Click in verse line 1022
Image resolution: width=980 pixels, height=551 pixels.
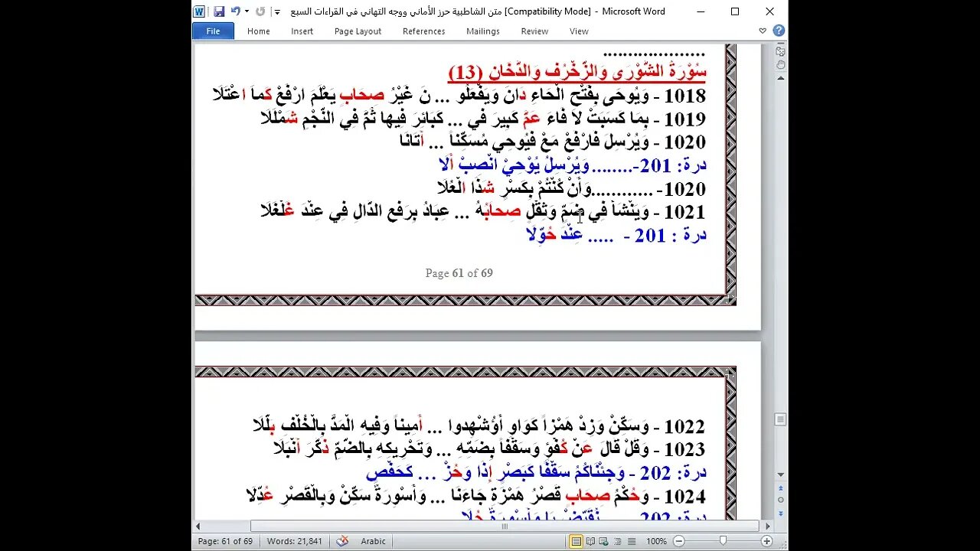(479, 426)
